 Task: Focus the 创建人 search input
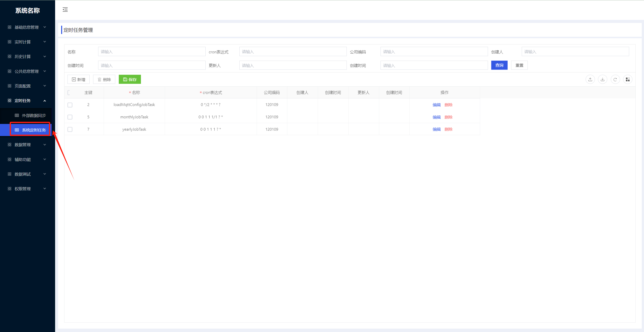click(575, 52)
